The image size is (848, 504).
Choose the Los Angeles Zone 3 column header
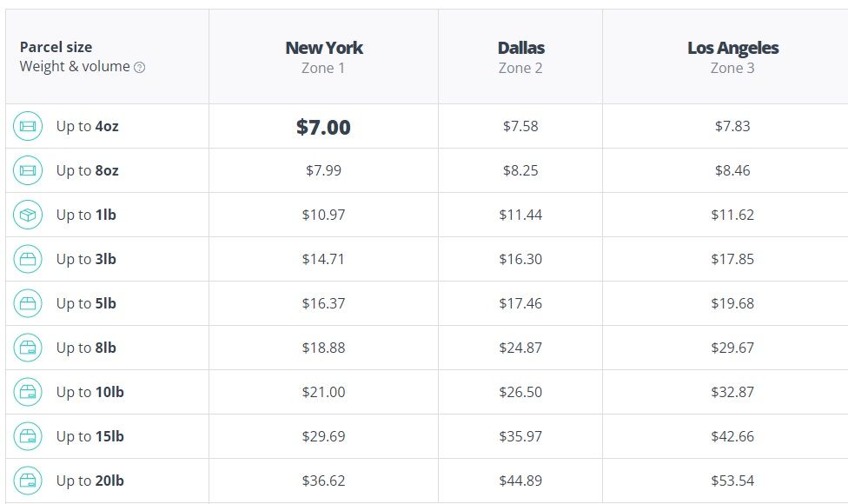732,56
